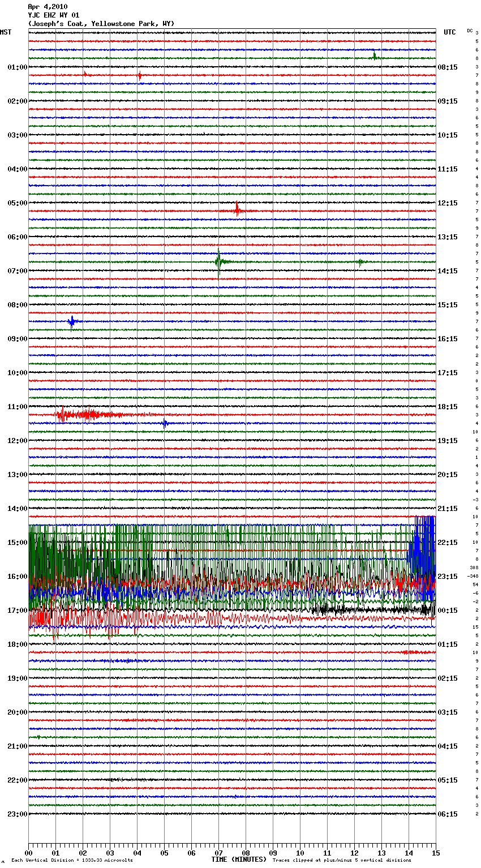Click the 'MST' axis label

click(6, 32)
